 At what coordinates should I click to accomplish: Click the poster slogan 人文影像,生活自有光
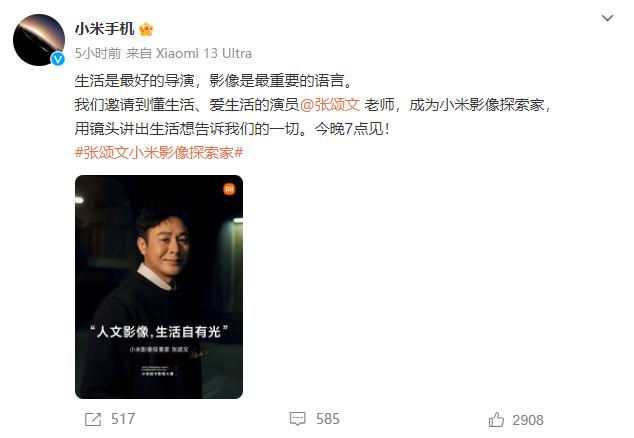click(158, 332)
